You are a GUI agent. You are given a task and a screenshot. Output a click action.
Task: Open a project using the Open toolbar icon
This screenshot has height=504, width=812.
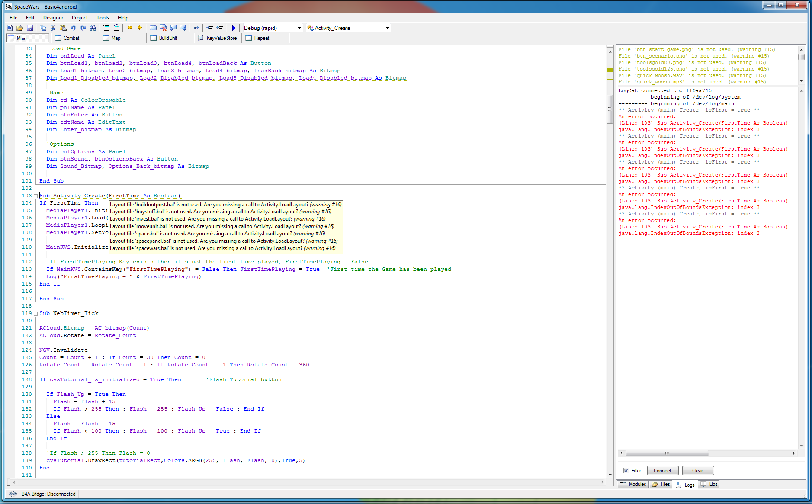20,28
